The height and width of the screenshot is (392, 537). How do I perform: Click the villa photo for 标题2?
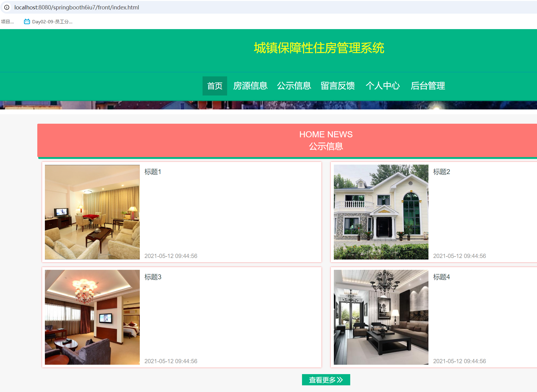pos(381,212)
